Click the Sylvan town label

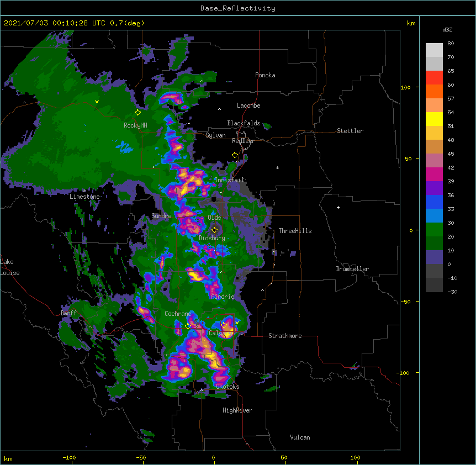click(x=215, y=135)
